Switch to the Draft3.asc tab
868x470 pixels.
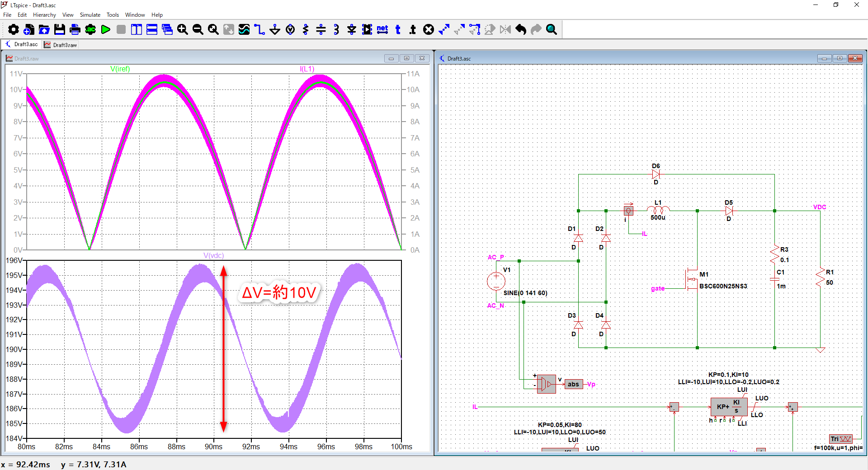[x=22, y=44]
